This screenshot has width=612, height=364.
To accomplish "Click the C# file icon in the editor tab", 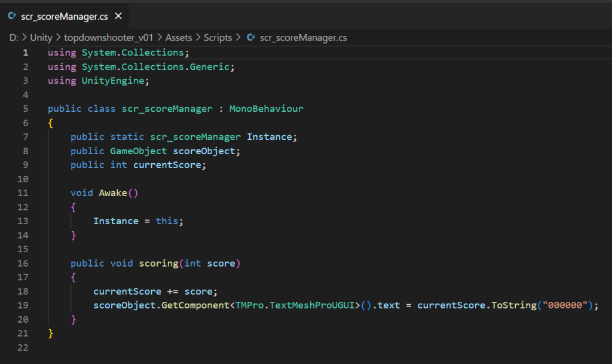I will (x=12, y=16).
